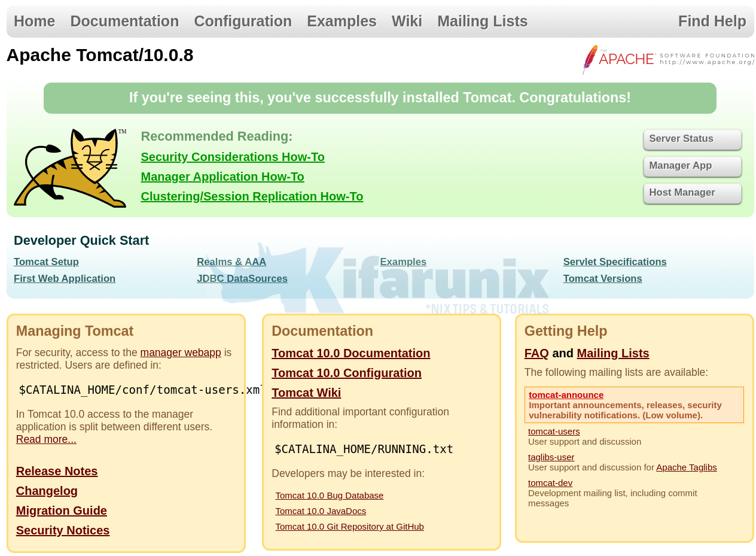Open the First Web Application guide
The height and width of the screenshot is (556, 756).
tap(64, 278)
